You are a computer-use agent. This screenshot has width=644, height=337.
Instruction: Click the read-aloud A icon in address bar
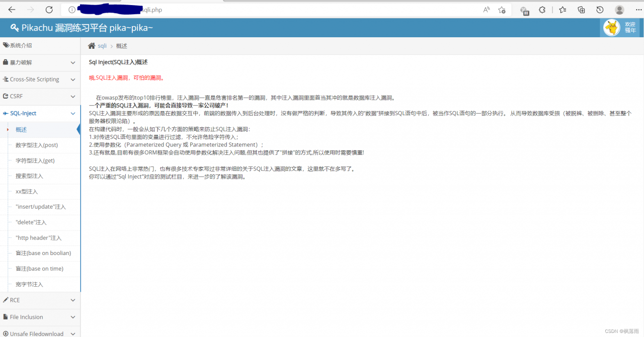point(486,10)
